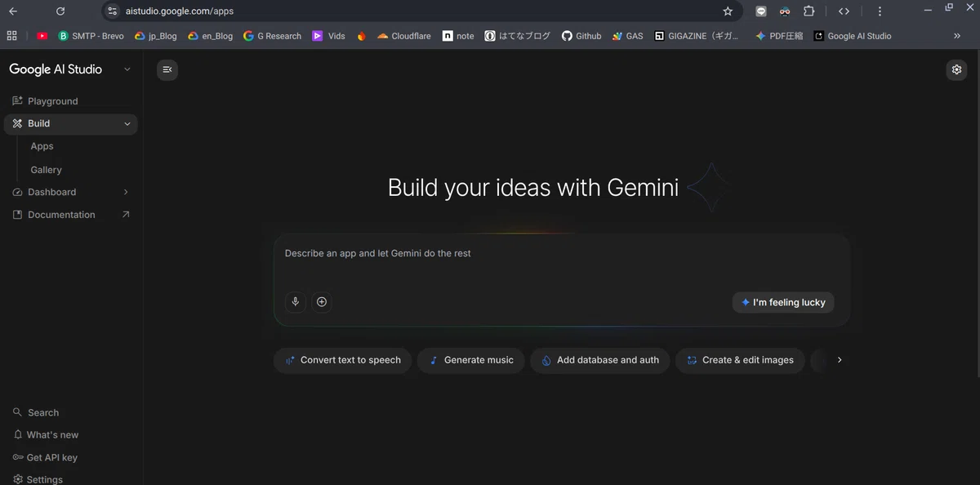Screen dimensions: 980x485
Task: Collapse the Build section chevron
Action: point(127,124)
